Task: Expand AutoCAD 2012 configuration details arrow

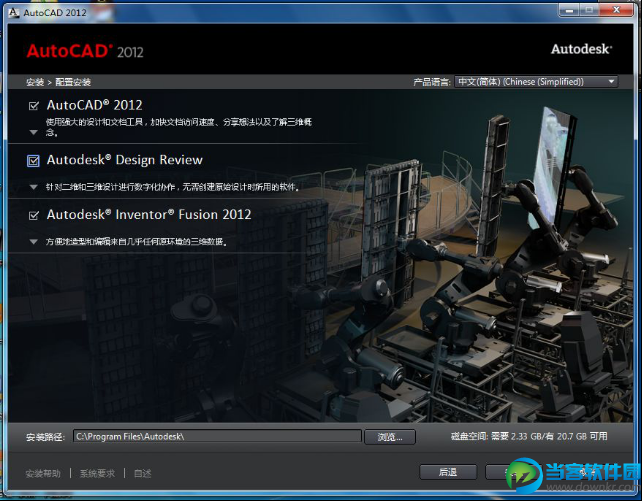Action: (x=34, y=132)
